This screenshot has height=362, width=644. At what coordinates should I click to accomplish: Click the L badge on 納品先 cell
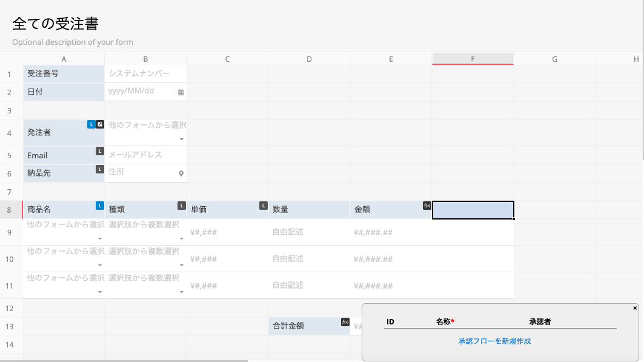click(100, 169)
